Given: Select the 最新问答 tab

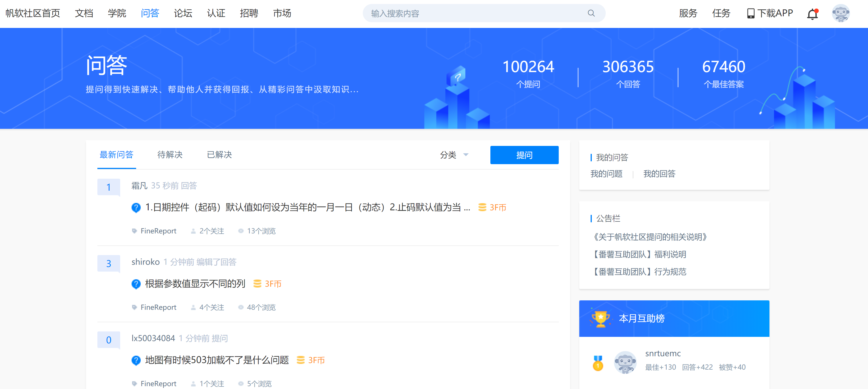Looking at the screenshot, I should (116, 155).
